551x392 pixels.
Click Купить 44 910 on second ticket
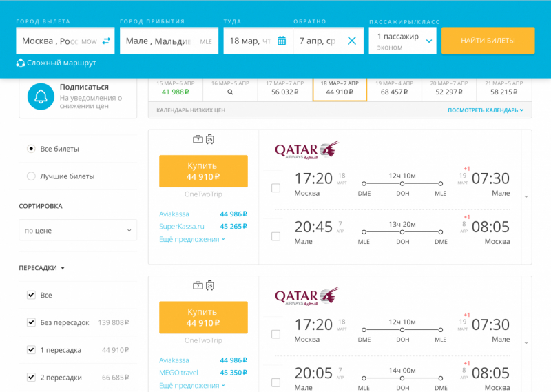click(x=203, y=318)
